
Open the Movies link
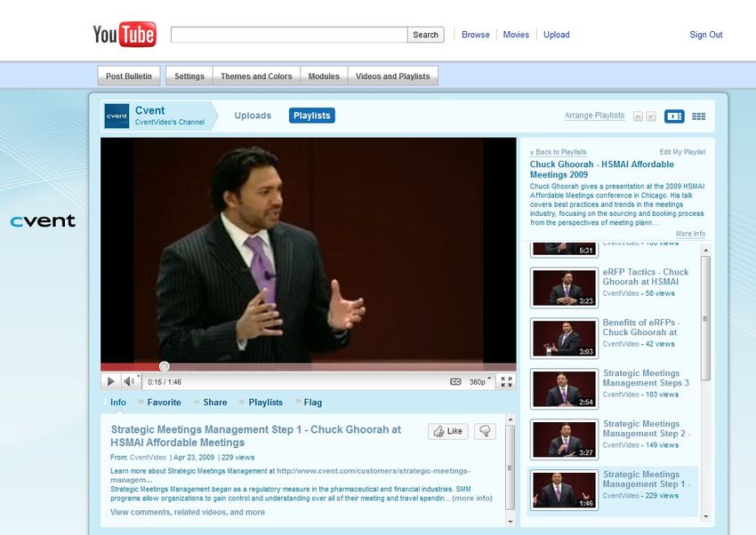click(516, 35)
